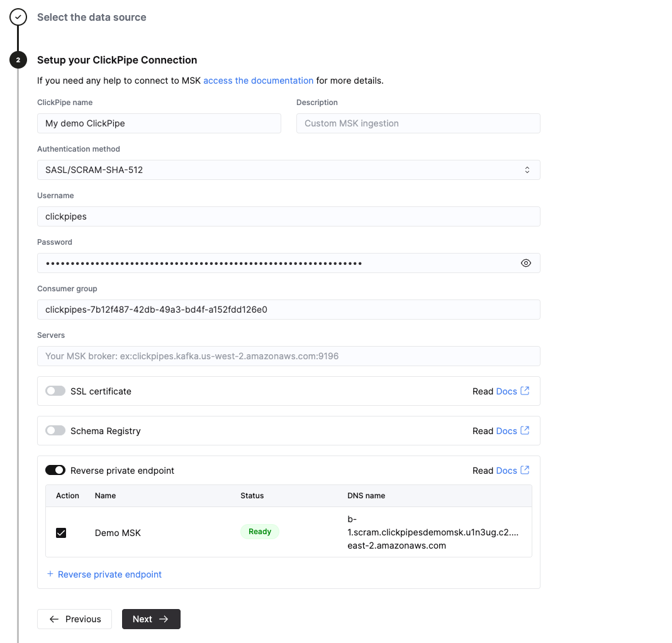
Task: Click the Previous button
Action: point(74,618)
